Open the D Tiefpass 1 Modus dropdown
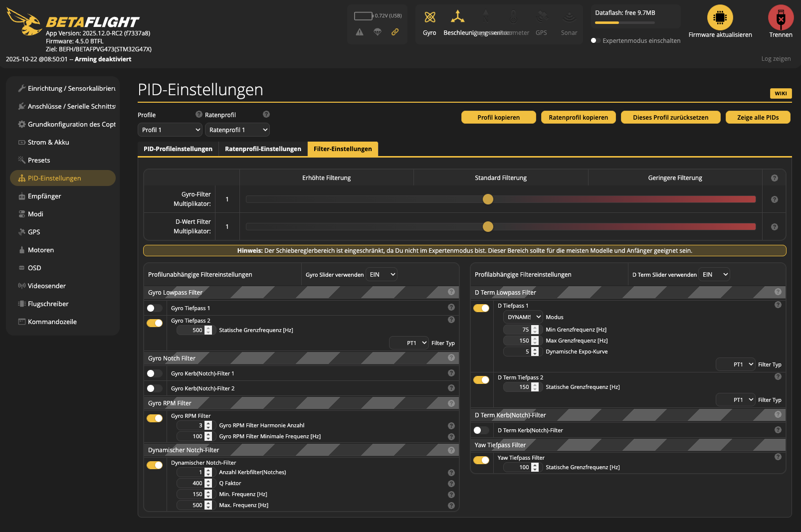This screenshot has height=532, width=801. click(523, 317)
